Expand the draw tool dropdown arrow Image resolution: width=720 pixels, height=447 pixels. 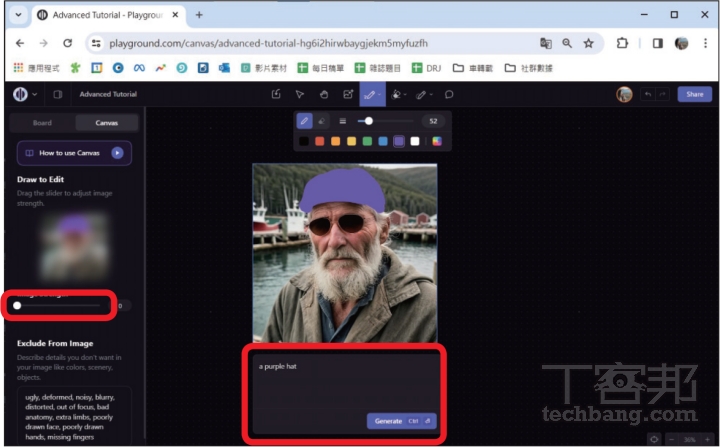380,95
